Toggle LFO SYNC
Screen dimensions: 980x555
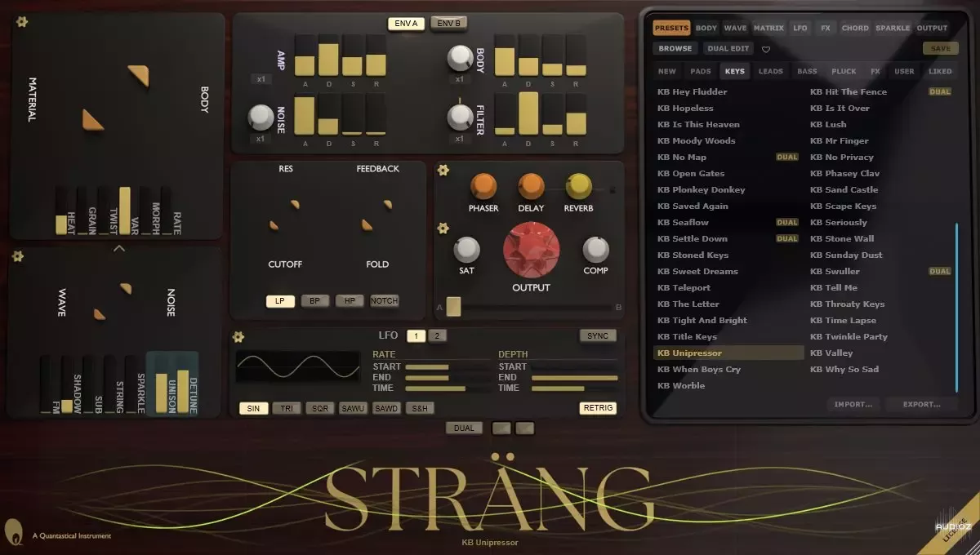click(x=598, y=335)
